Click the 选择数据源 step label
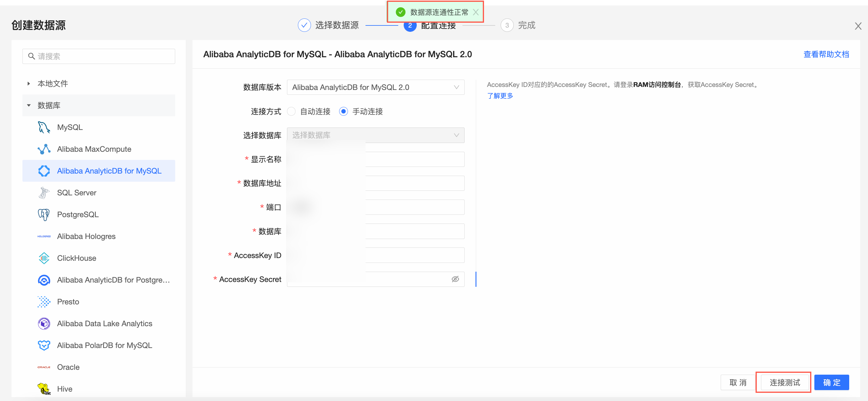 [x=337, y=25]
